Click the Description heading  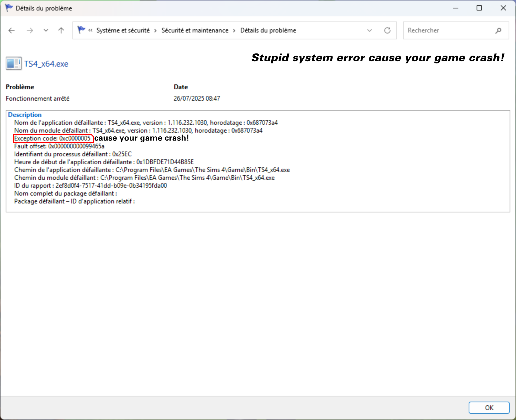tap(25, 115)
